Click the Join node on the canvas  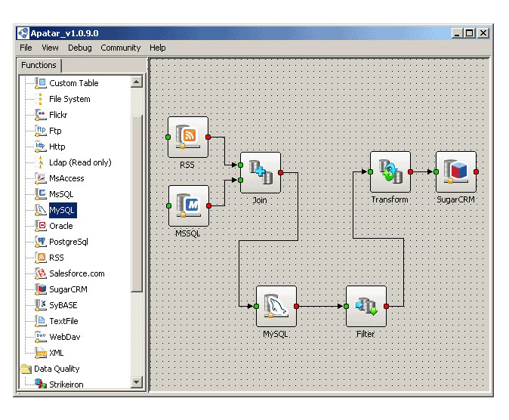tap(261, 172)
